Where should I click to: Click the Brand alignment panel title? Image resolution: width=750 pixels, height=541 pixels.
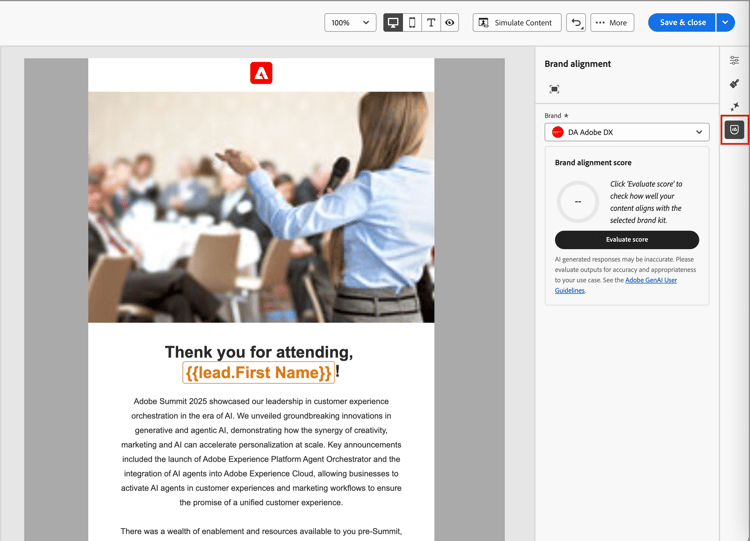tap(577, 64)
